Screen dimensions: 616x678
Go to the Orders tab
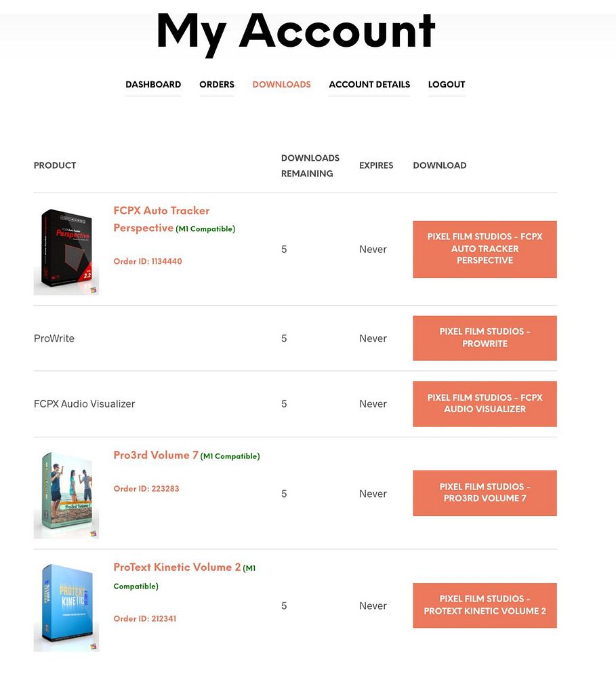pos(217,84)
